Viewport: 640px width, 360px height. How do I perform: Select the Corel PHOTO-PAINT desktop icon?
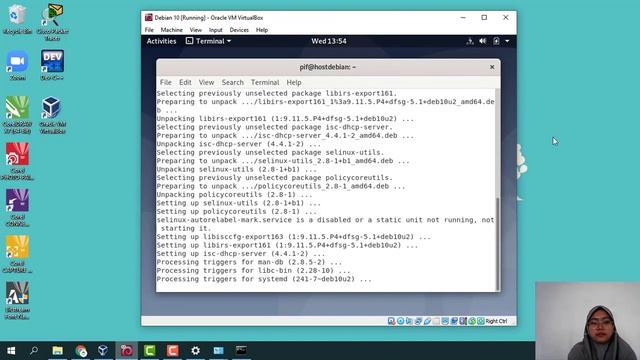[x=17, y=162]
